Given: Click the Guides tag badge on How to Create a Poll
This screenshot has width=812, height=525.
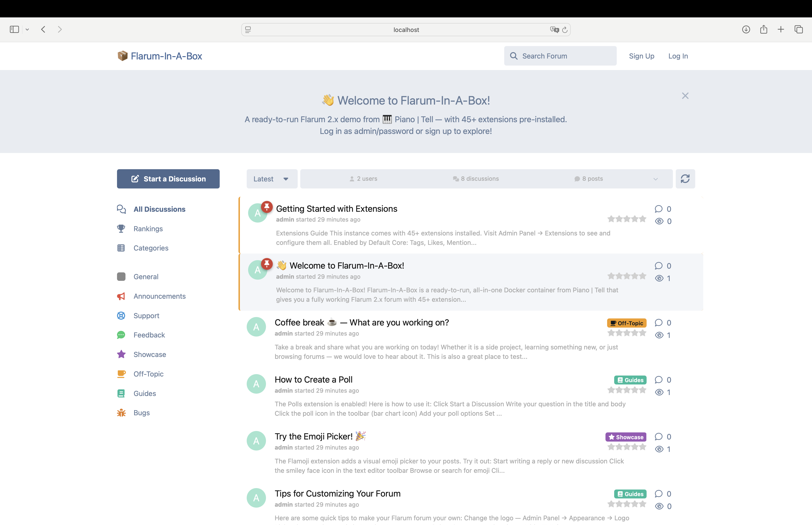Looking at the screenshot, I should [x=630, y=380].
